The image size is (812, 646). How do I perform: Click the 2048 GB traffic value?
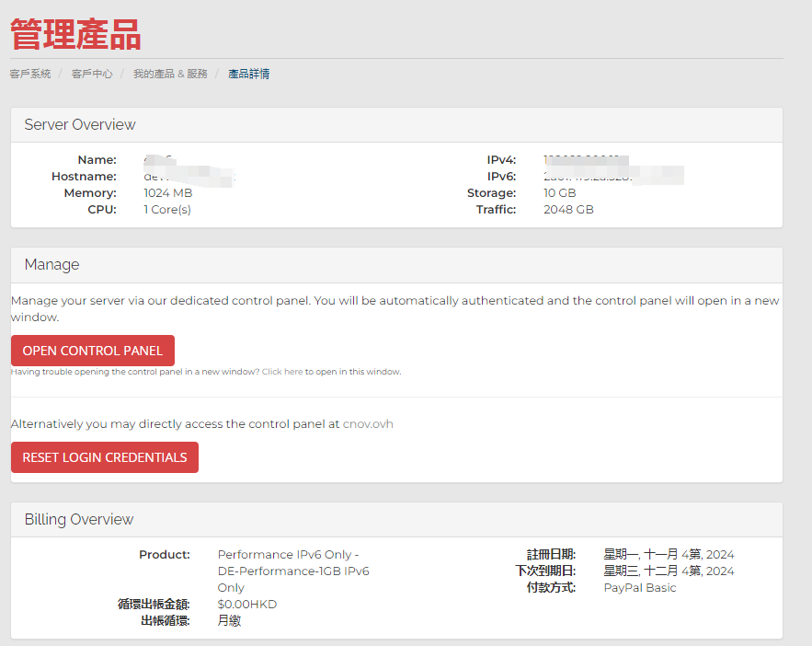pos(567,210)
